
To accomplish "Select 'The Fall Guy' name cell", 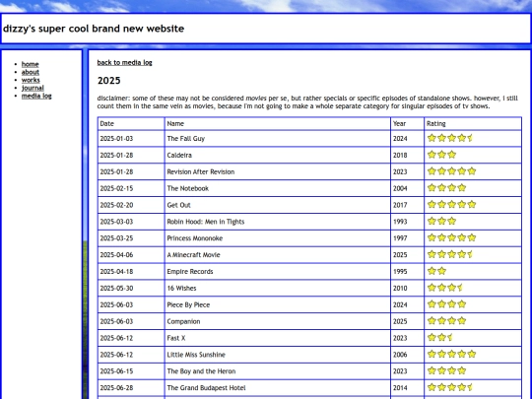I will (278, 139).
